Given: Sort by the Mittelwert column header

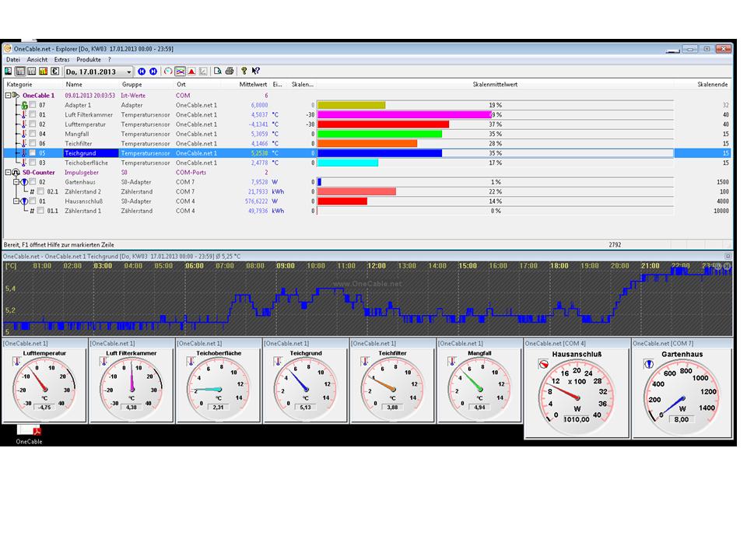Looking at the screenshot, I should click(254, 84).
